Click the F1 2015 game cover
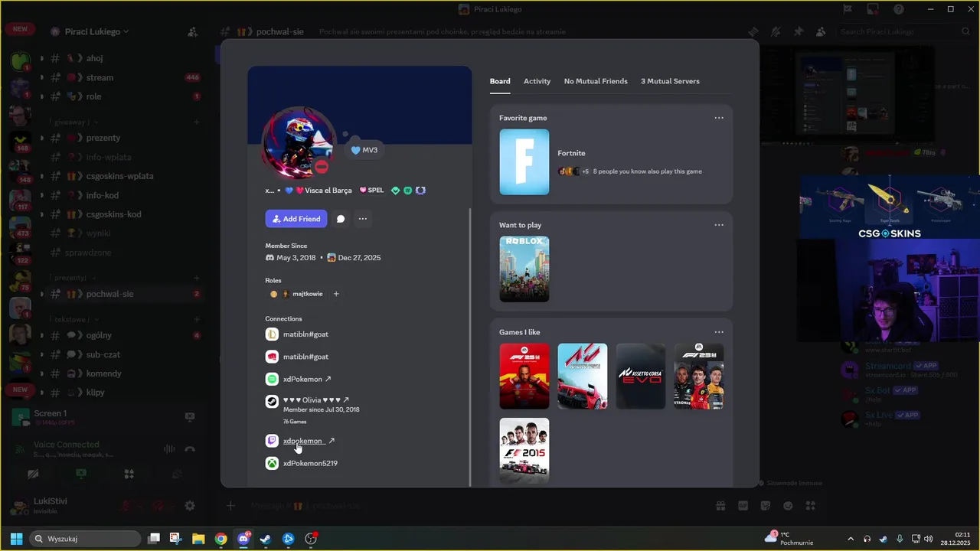This screenshot has width=980, height=551. 524,450
